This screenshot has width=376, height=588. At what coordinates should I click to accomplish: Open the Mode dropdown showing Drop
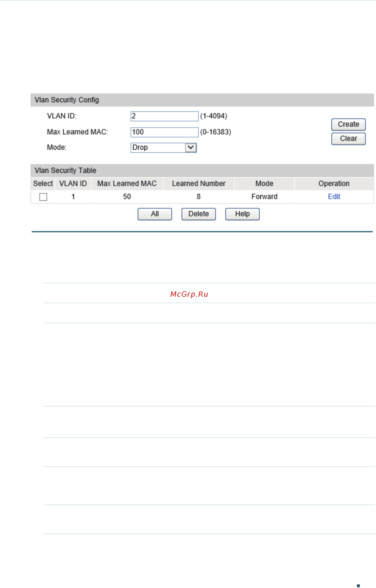pyautogui.click(x=164, y=148)
